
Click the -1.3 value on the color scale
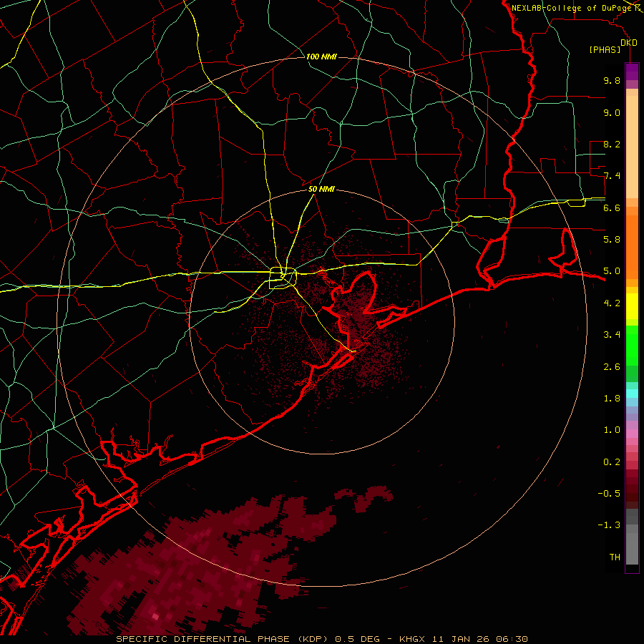pyautogui.click(x=609, y=525)
